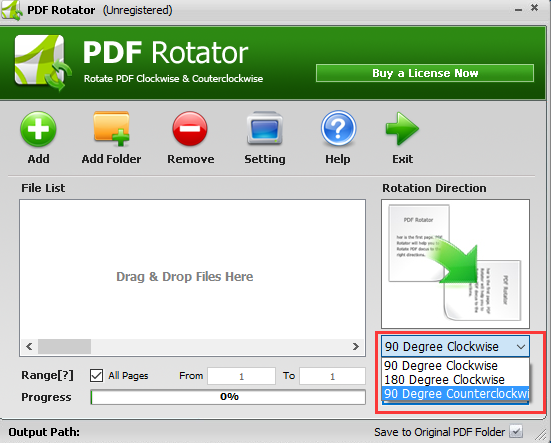Image resolution: width=551 pixels, height=443 pixels.
Task: Click the blue Help question mark icon
Action: pos(338,128)
